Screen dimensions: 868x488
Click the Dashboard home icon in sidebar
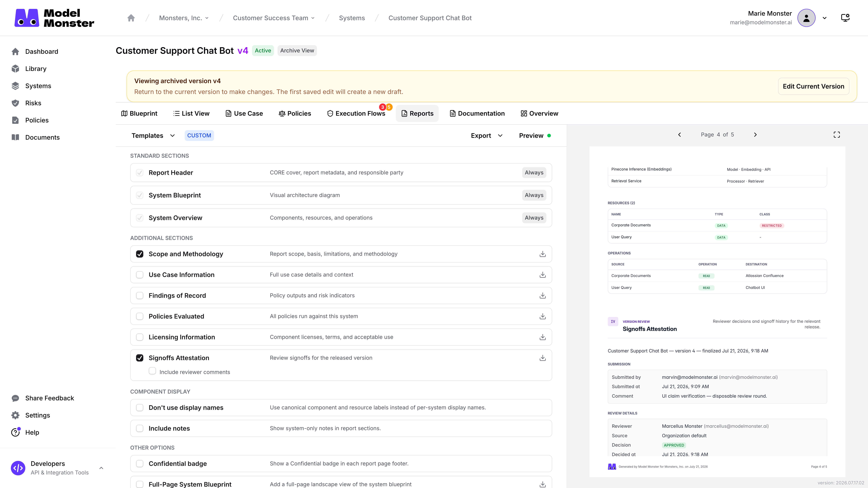coord(16,52)
